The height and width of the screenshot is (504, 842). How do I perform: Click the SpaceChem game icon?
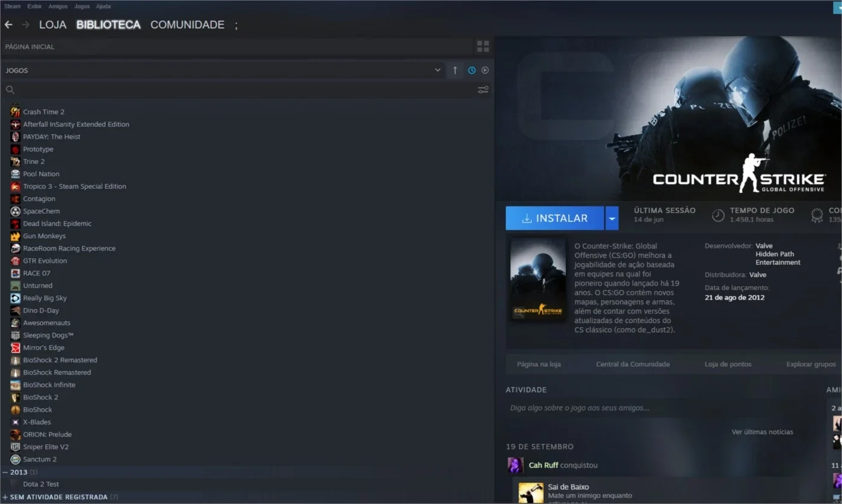click(x=16, y=211)
